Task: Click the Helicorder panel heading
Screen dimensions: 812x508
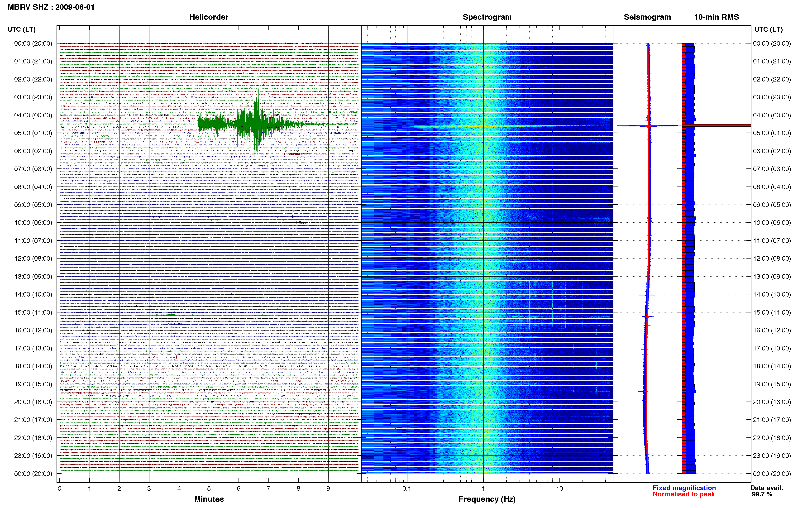Action: [209, 17]
